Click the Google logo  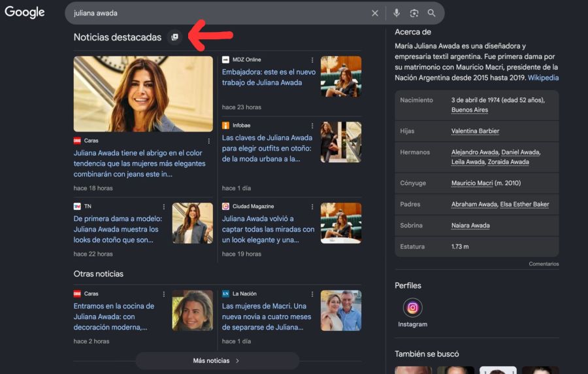(25, 12)
